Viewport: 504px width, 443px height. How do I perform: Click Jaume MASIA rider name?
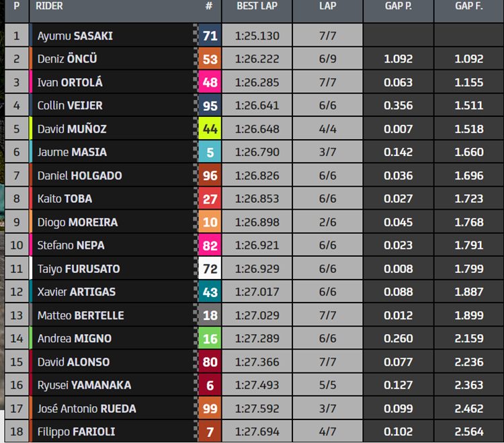[x=72, y=152]
